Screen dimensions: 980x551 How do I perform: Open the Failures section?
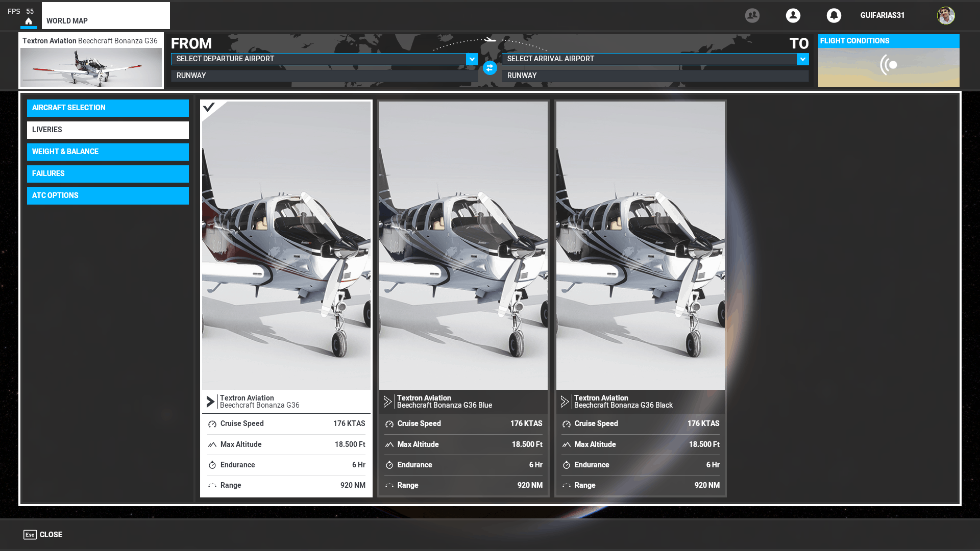pyautogui.click(x=108, y=173)
